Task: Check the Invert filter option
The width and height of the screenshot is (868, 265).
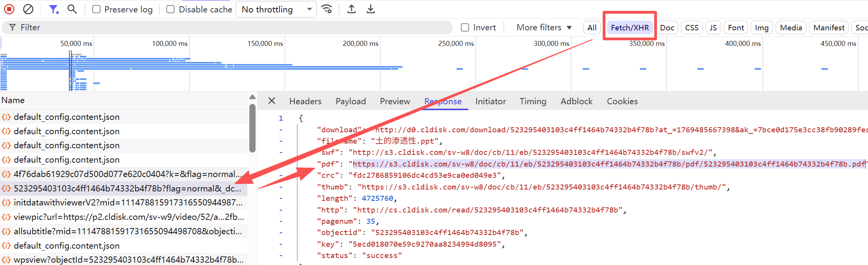Action: 465,27
